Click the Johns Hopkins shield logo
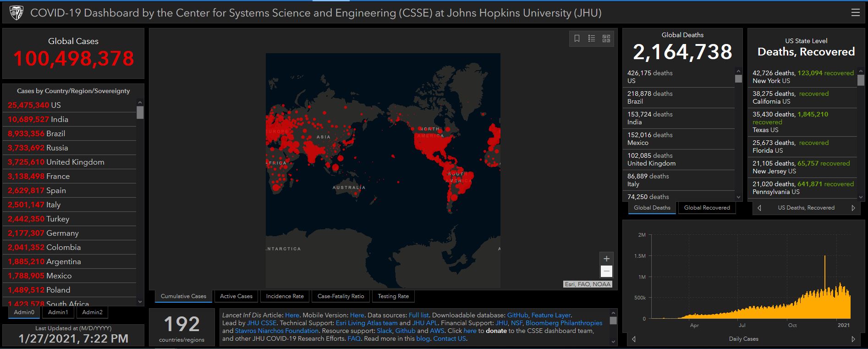 [x=16, y=13]
